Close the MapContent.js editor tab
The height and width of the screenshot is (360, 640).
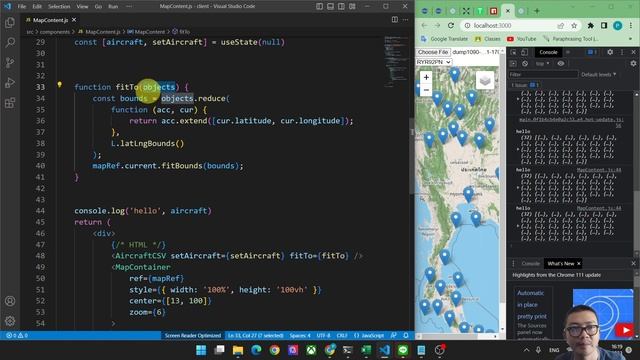(74, 20)
